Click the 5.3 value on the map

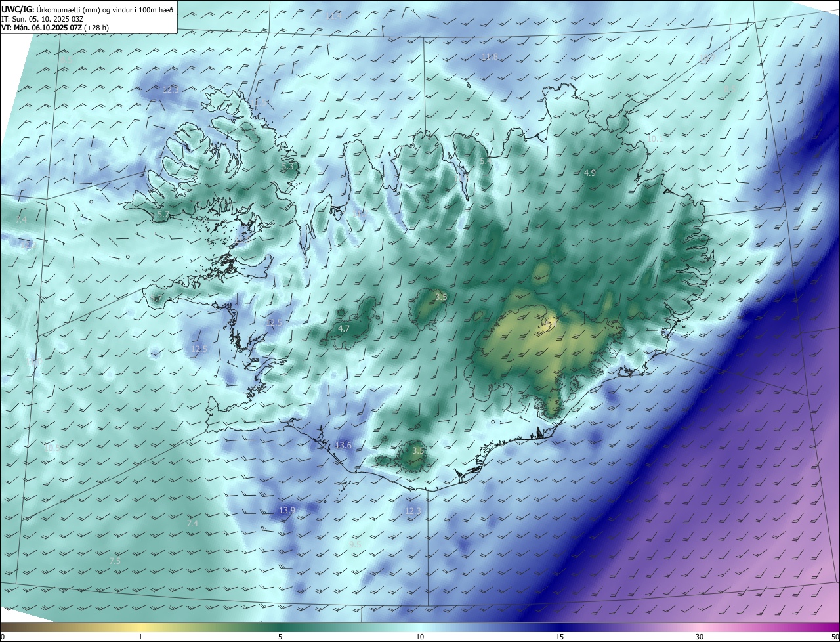(x=287, y=167)
